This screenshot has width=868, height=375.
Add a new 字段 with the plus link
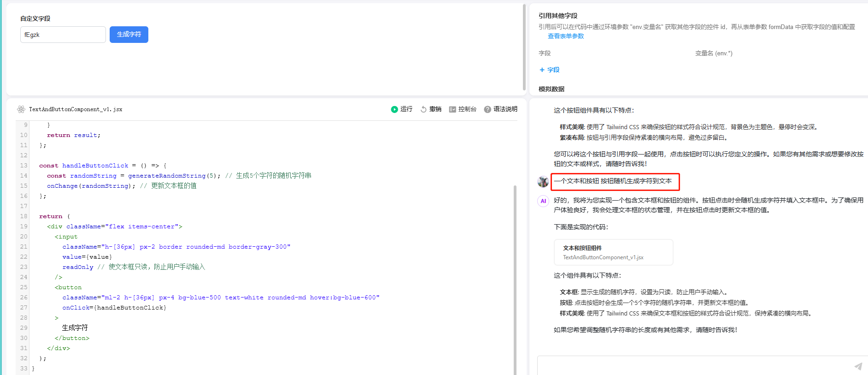549,70
